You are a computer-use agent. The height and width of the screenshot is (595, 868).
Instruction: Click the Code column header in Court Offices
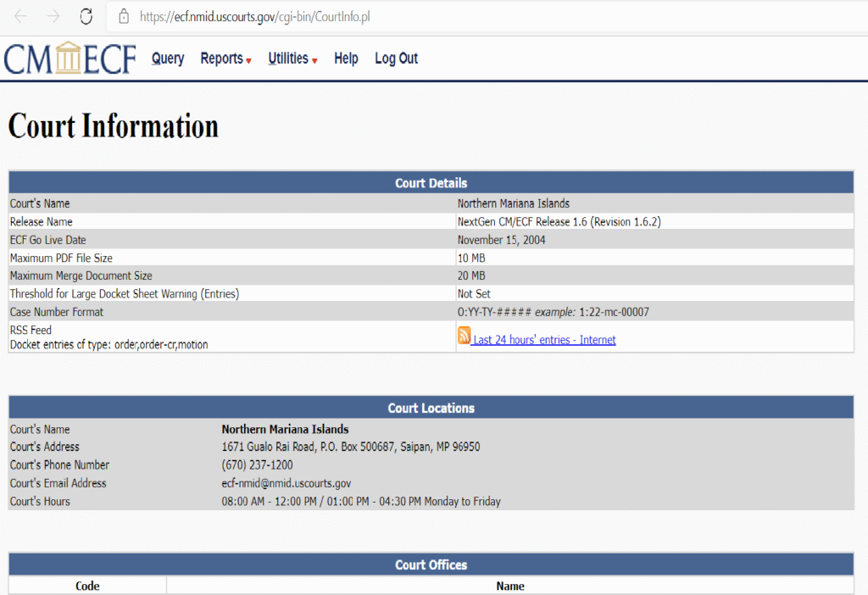coord(87,586)
